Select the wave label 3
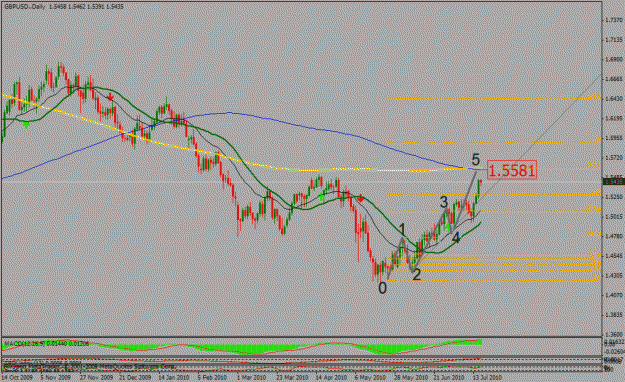Viewport: 625px width, 382px height. tap(444, 202)
